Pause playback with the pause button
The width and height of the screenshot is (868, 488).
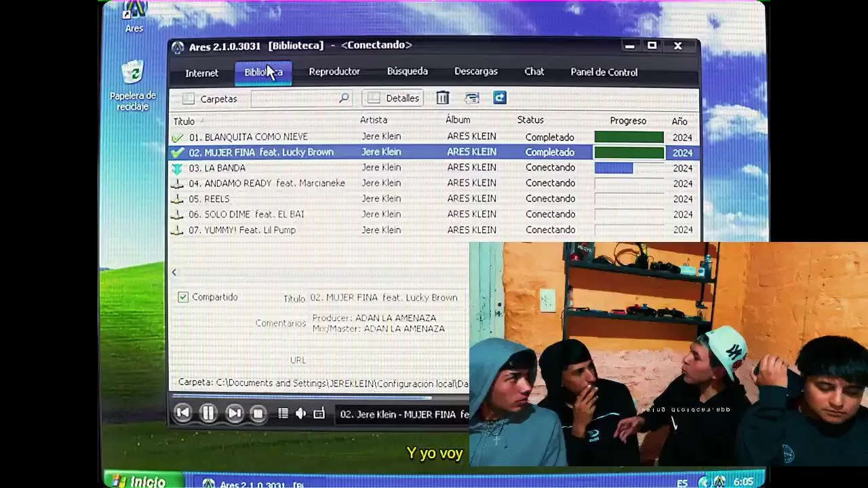coord(208,413)
